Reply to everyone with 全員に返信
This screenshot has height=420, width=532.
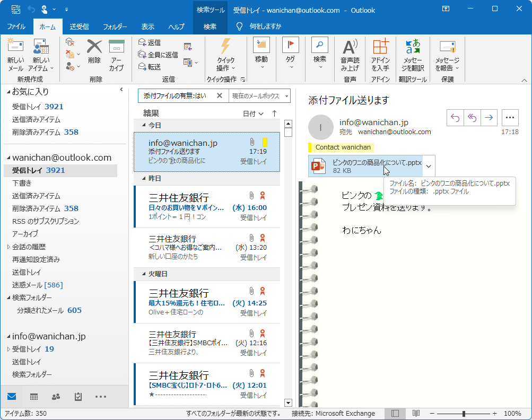pos(158,55)
